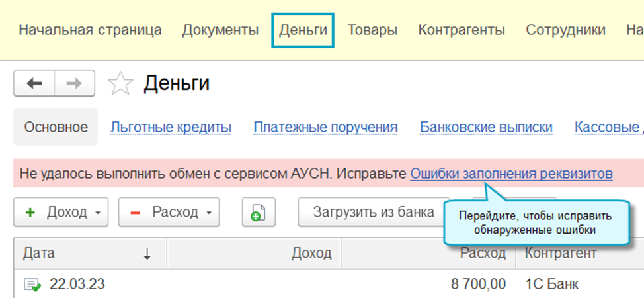Open the Деньги menu section
The height and width of the screenshot is (298, 644).
[x=303, y=30]
